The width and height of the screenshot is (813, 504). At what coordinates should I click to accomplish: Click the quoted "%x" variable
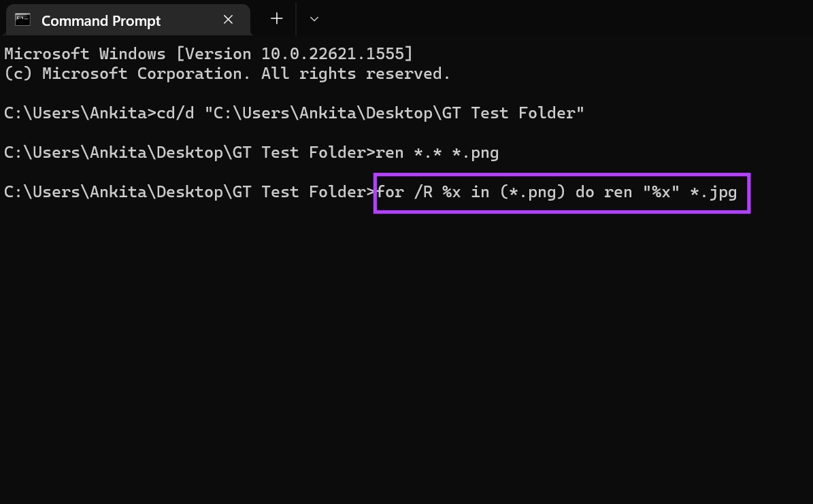pyautogui.click(x=661, y=192)
